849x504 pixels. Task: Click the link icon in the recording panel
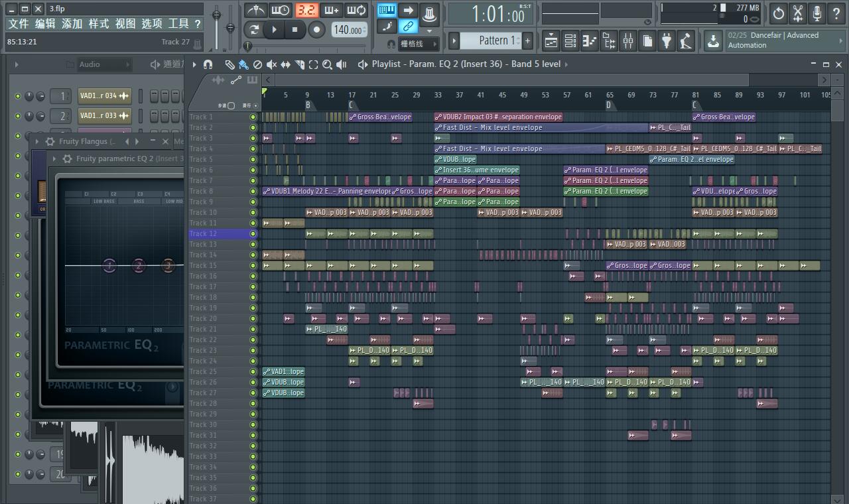[409, 27]
